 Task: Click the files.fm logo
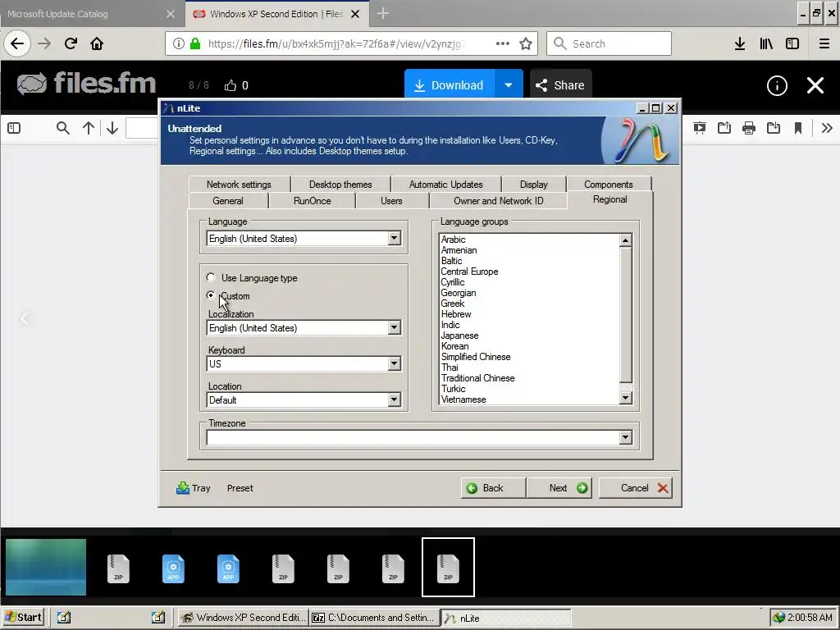pyautogui.click(x=86, y=84)
